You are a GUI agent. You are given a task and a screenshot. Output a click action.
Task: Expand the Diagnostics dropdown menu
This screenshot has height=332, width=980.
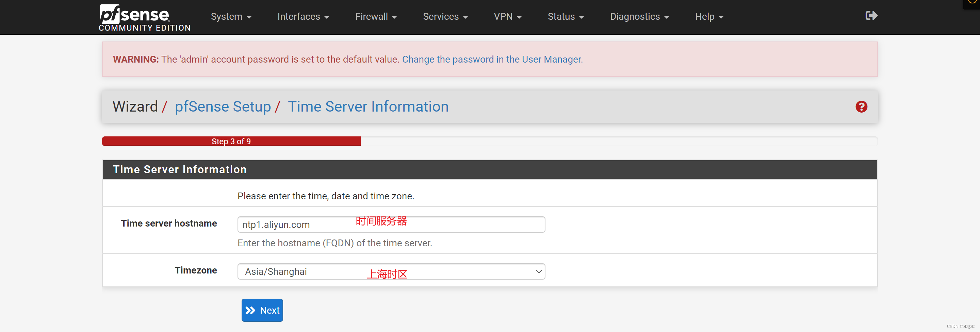639,17
